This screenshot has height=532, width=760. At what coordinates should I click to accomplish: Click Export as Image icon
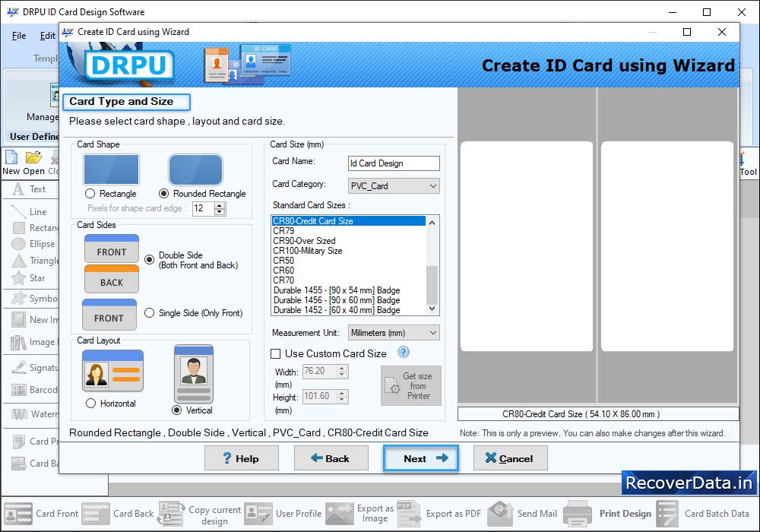[339, 514]
